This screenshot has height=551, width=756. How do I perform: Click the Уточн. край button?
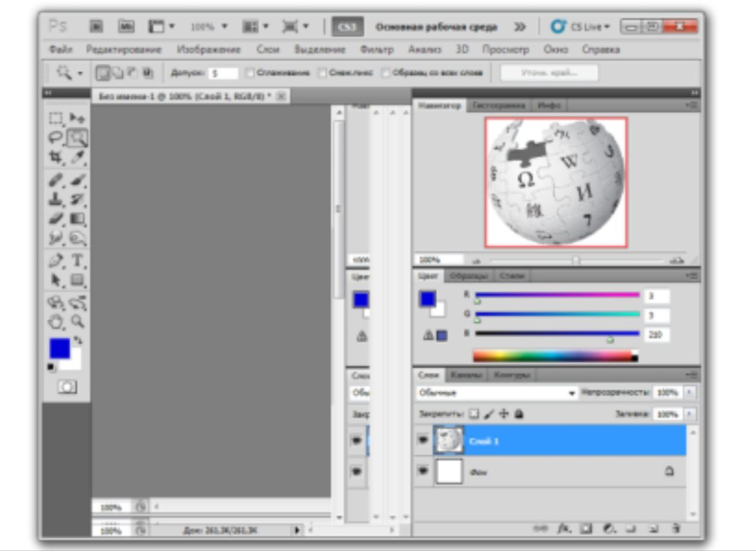[x=549, y=73]
